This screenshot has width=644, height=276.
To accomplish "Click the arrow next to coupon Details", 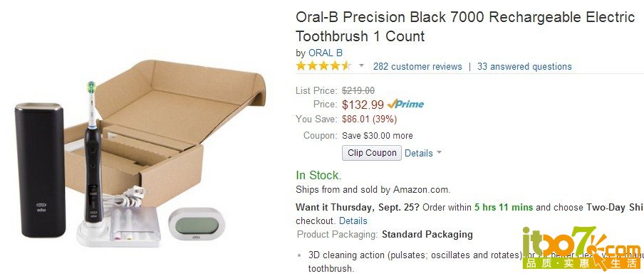I will 439,152.
